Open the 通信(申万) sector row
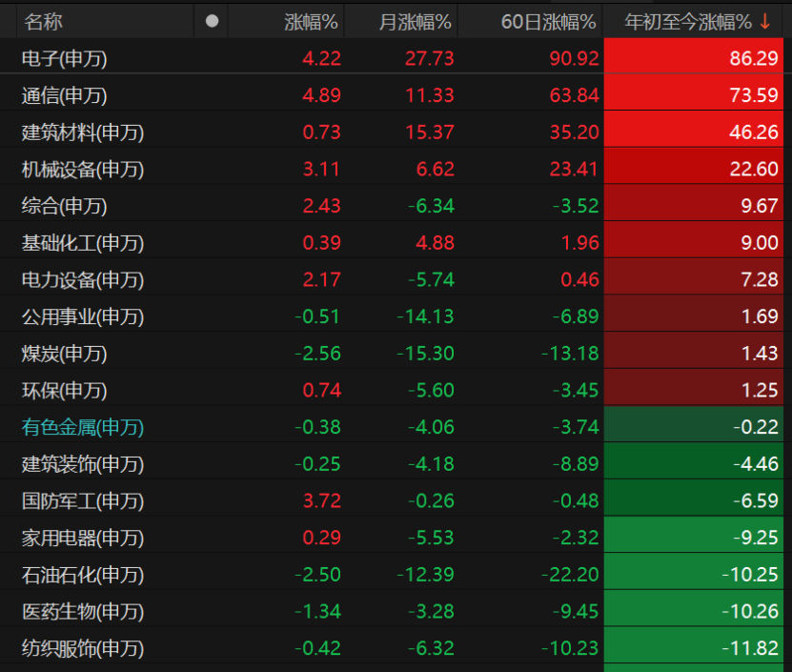This screenshot has height=672, width=792. [392, 95]
